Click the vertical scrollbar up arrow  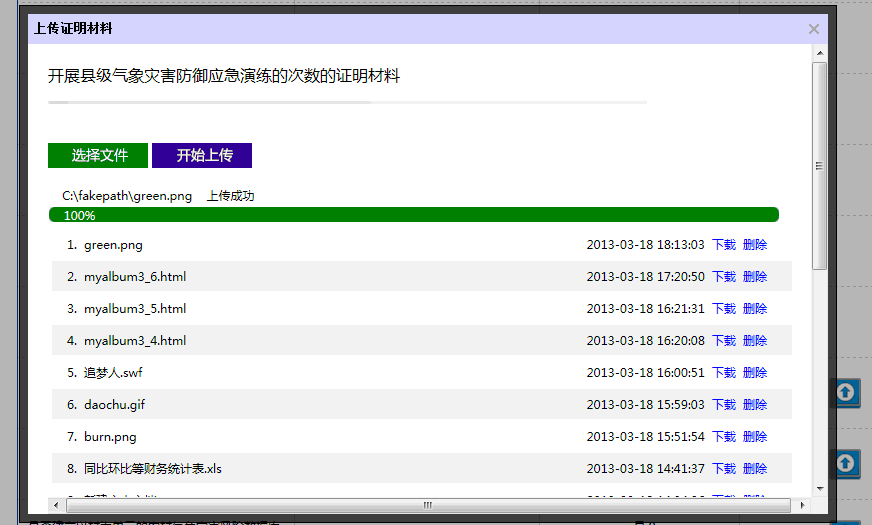820,53
